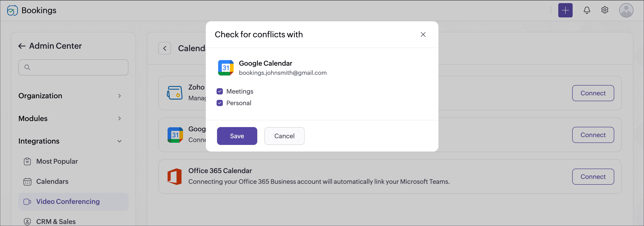Uncheck the Personal checkbox
This screenshot has height=226, width=644.
pyautogui.click(x=220, y=103)
